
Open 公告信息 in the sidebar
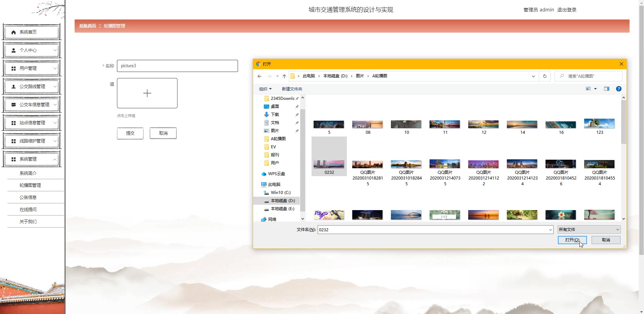point(28,197)
